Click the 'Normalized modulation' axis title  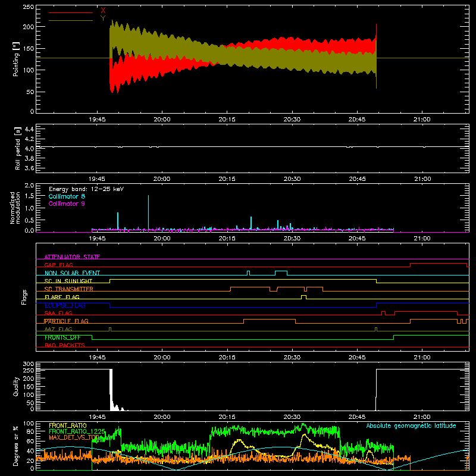coord(15,208)
